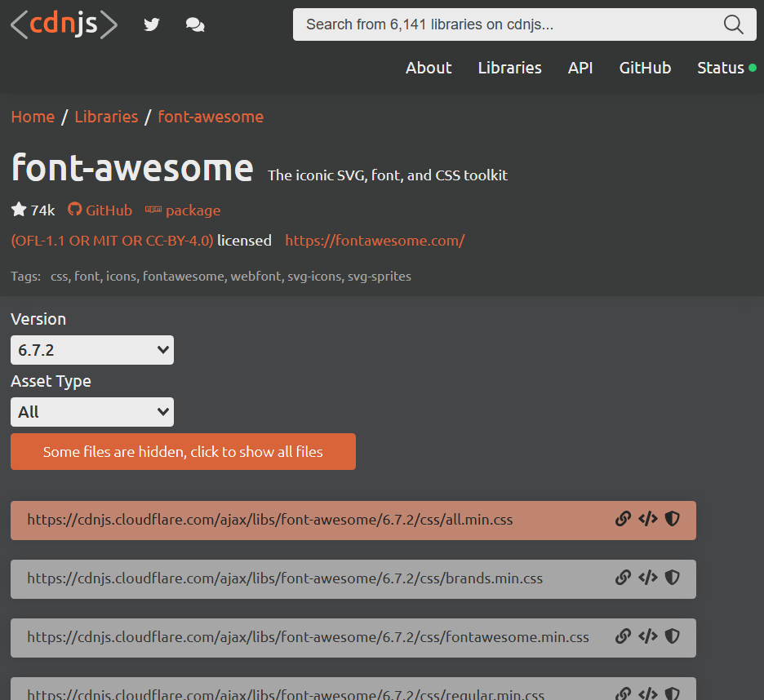Click the 74k stars icon
The height and width of the screenshot is (700, 764).
click(19, 210)
